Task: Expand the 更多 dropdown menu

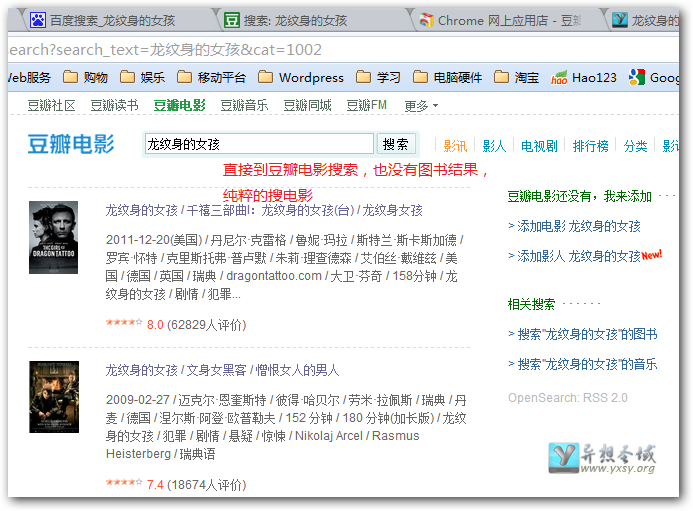Action: pyautogui.click(x=421, y=105)
